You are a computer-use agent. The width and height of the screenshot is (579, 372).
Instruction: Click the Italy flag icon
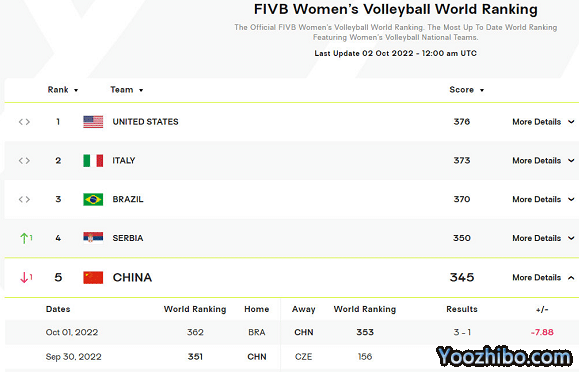(93, 161)
